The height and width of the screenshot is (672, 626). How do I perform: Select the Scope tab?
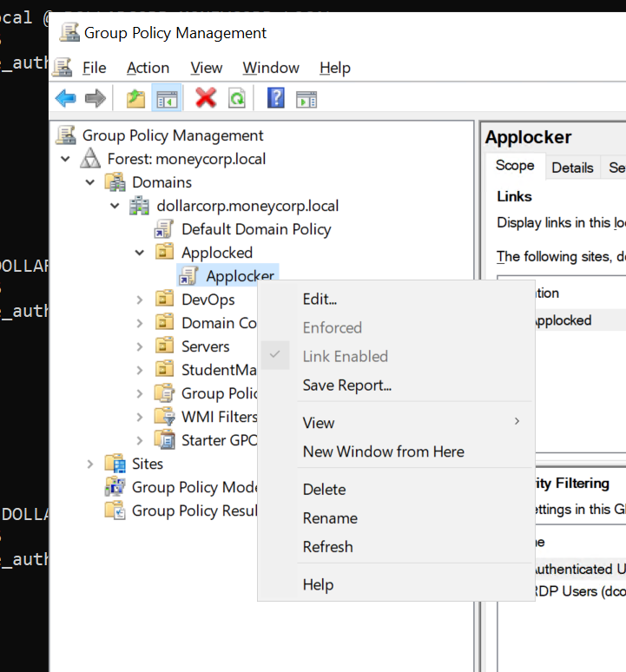[515, 166]
